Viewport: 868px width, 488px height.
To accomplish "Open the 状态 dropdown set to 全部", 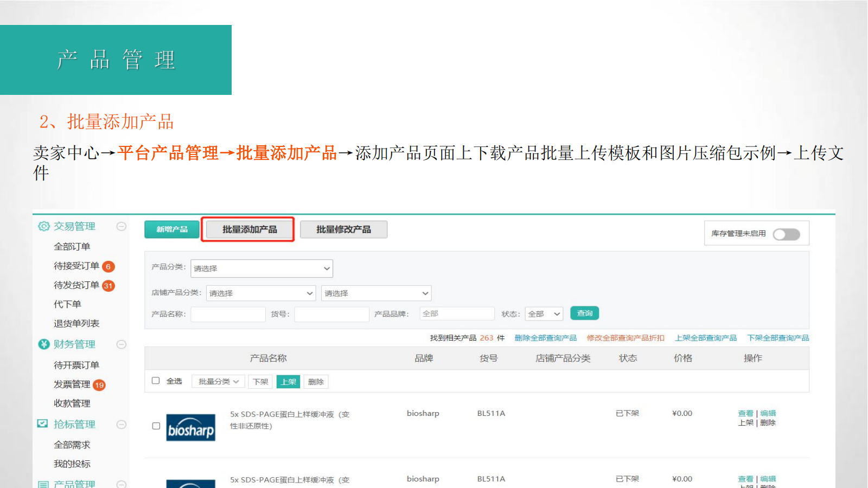I will (x=544, y=314).
